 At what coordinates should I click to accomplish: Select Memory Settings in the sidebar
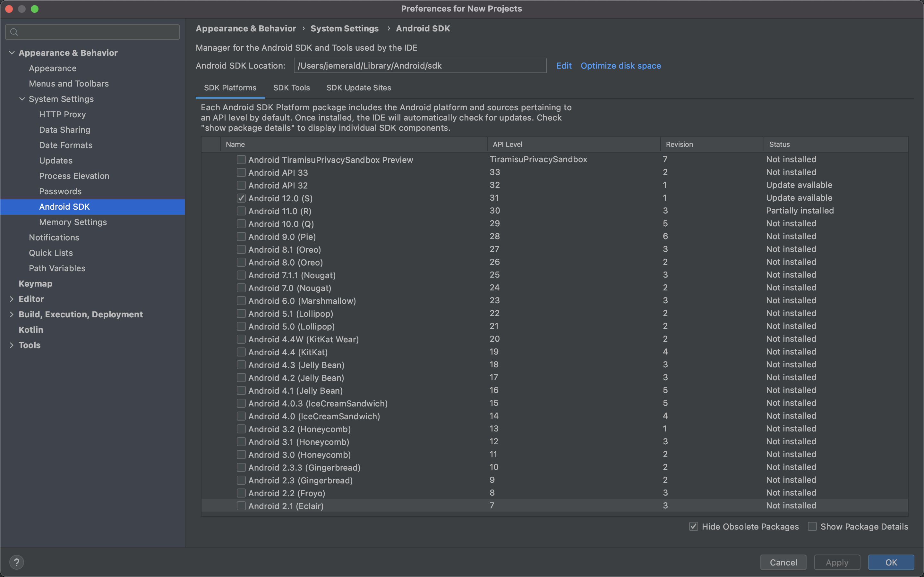click(x=73, y=222)
